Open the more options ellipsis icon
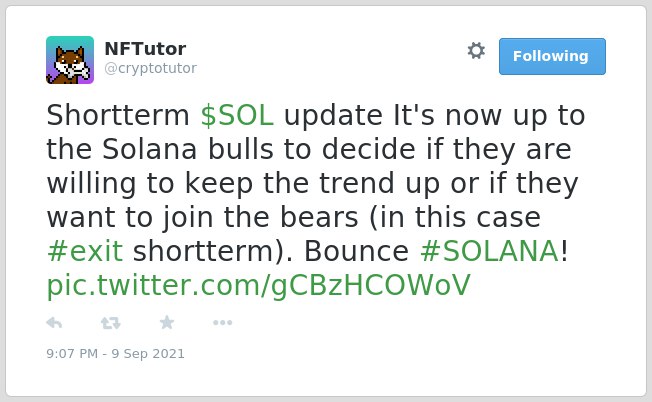This screenshot has width=652, height=402. [222, 323]
